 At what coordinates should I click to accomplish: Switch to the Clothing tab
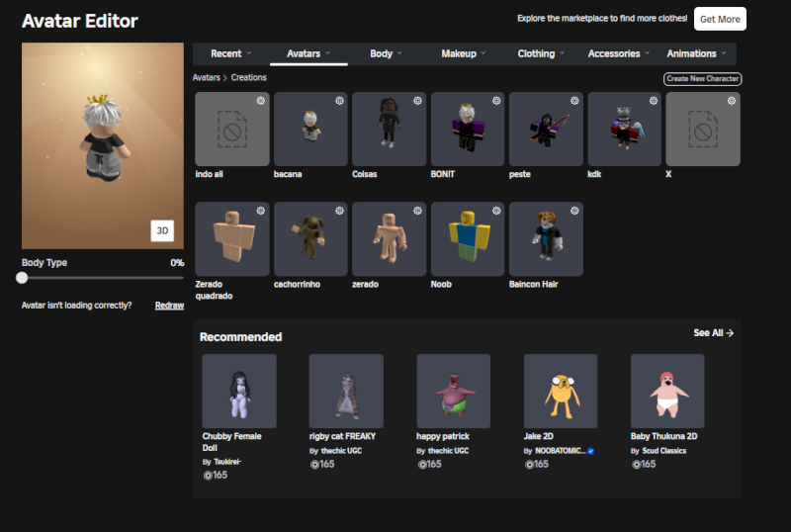coord(541,53)
